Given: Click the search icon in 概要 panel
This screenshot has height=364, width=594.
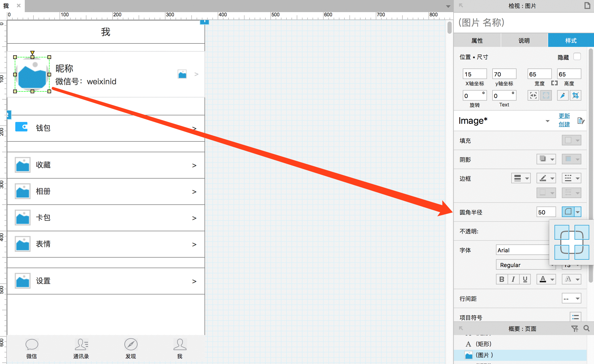Looking at the screenshot, I should 586,328.
